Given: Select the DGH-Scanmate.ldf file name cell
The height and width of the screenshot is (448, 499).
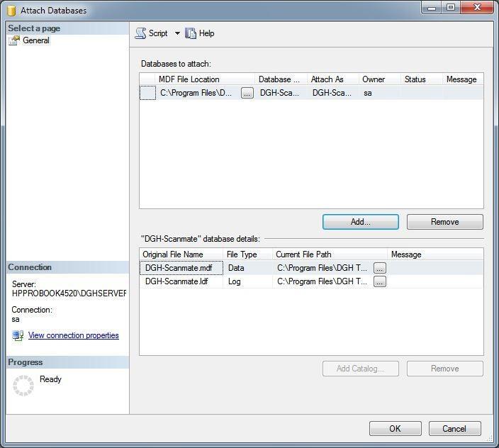Looking at the screenshot, I should [x=181, y=281].
